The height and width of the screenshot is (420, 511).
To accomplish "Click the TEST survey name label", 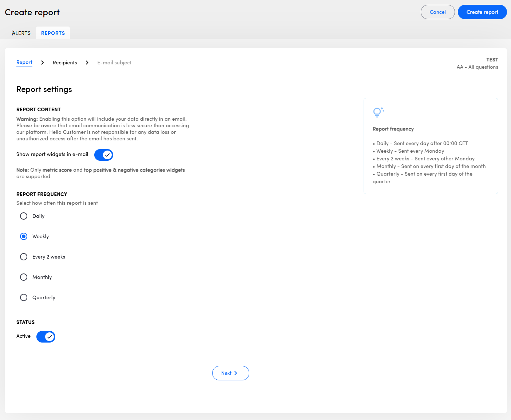I will tap(492, 60).
